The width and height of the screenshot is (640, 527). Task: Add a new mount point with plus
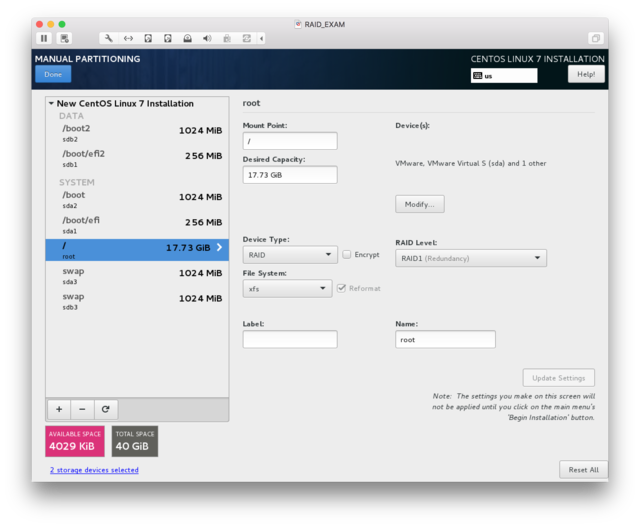pos(59,409)
